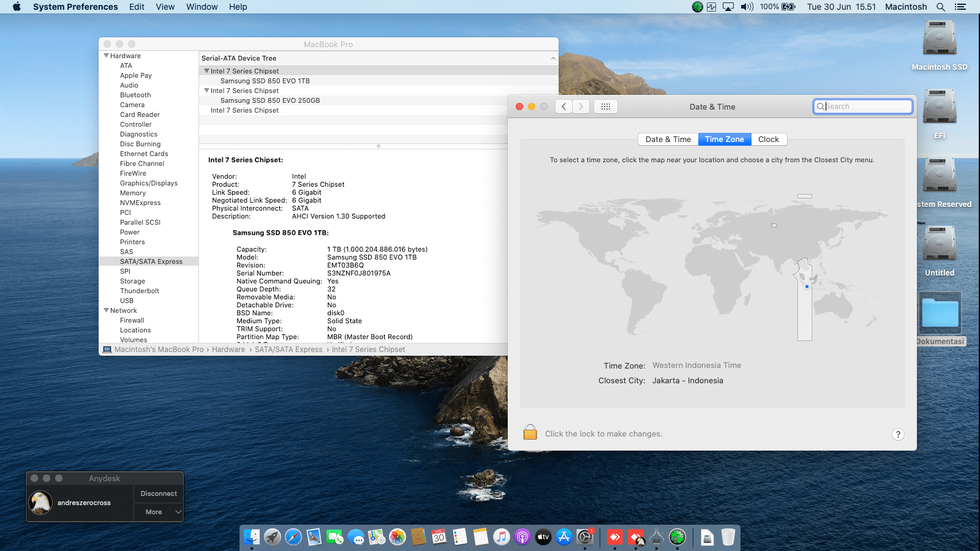Open the Dokumentasi folder on desktop
Viewport: 980px width, 551px height.
(x=940, y=312)
